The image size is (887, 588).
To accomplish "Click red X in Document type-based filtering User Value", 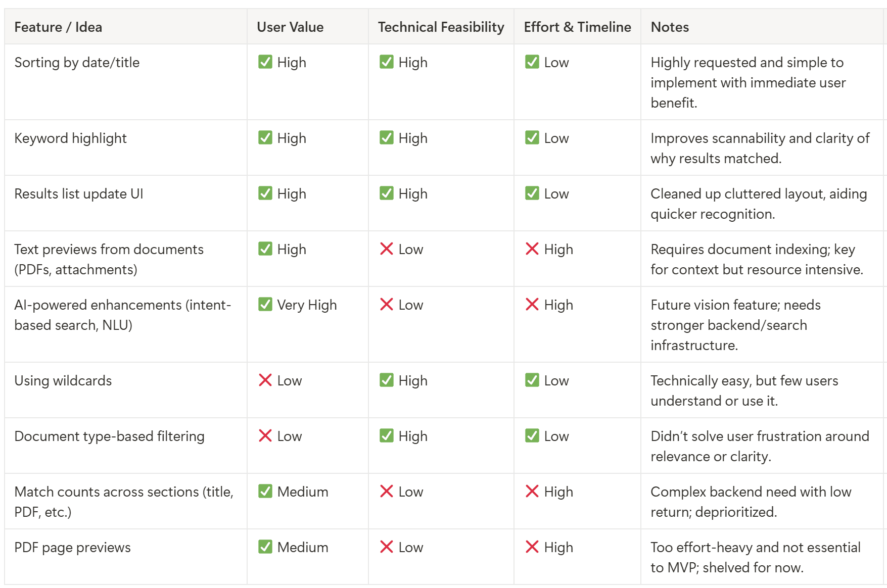I will pyautogui.click(x=265, y=435).
